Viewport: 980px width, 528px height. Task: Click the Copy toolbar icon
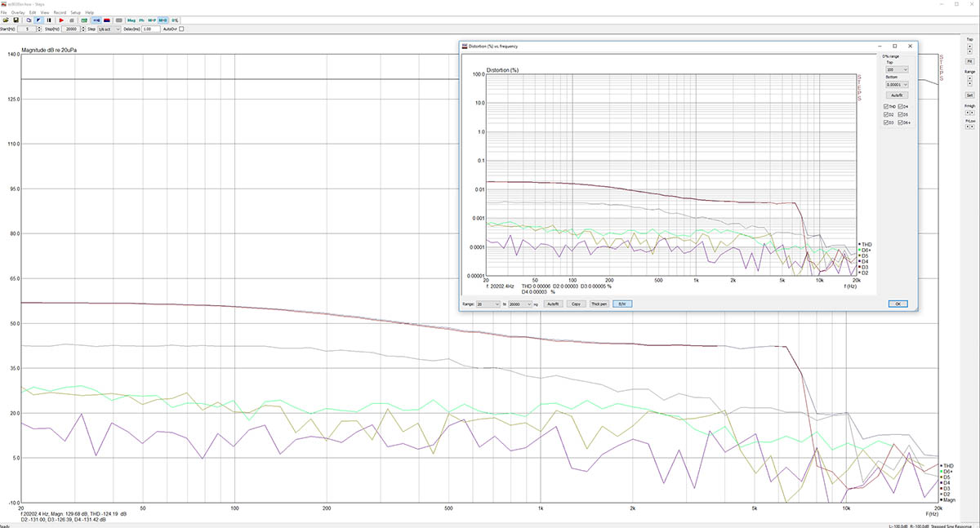29,20
